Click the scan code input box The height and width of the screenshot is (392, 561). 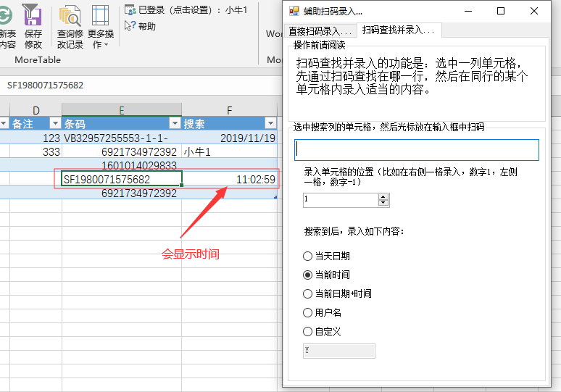416,150
